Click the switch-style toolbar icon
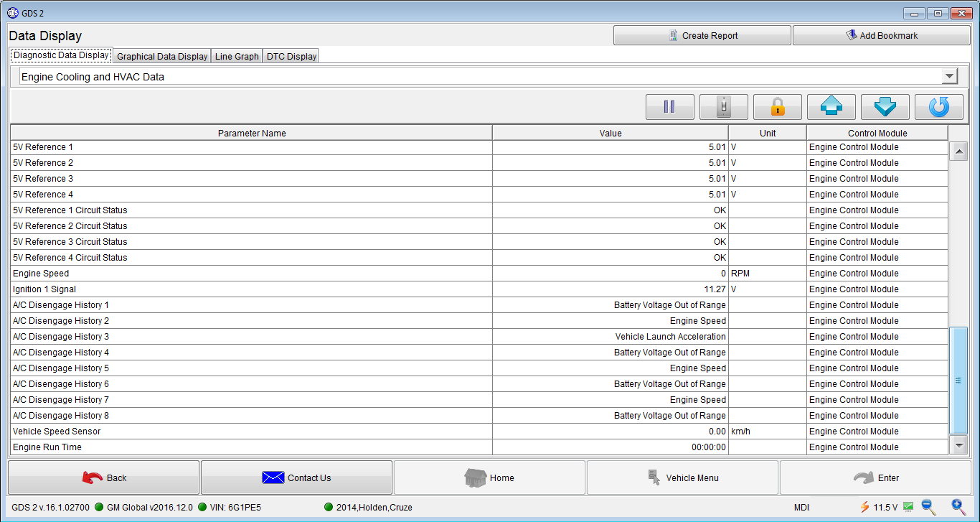The image size is (980, 522). pos(723,107)
